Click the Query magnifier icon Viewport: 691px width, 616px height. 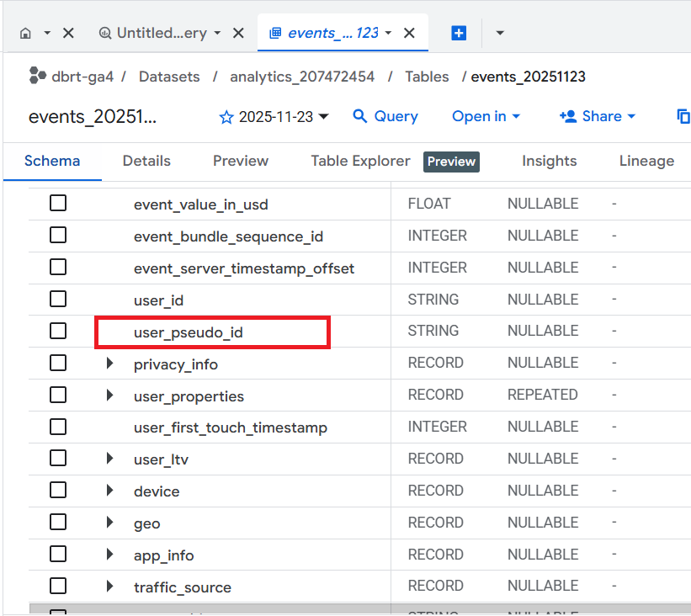pyautogui.click(x=360, y=116)
